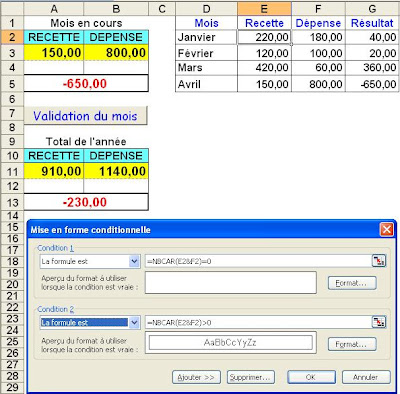Confirm with the OK button
The height and width of the screenshot is (394, 400).
311,377
